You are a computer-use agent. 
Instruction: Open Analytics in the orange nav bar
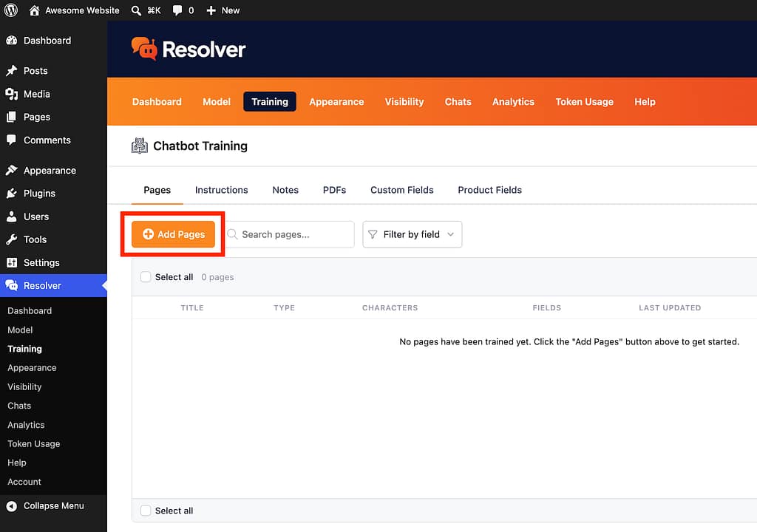pyautogui.click(x=513, y=102)
